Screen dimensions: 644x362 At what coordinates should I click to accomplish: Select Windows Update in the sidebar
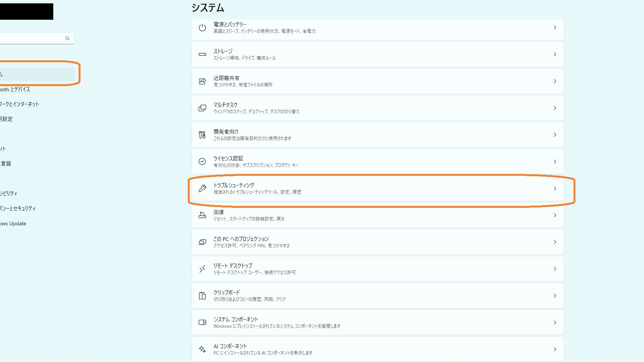tap(13, 223)
